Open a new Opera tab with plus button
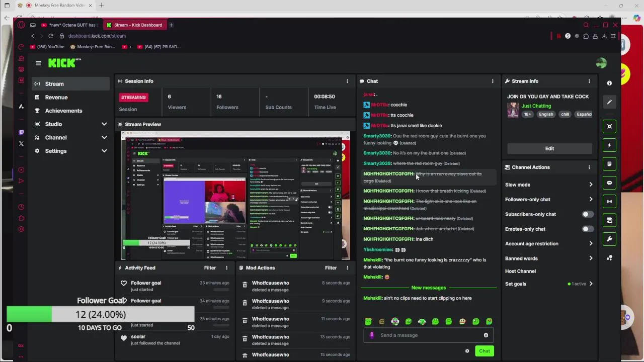Screen dimensions: 644x362 coord(171,25)
